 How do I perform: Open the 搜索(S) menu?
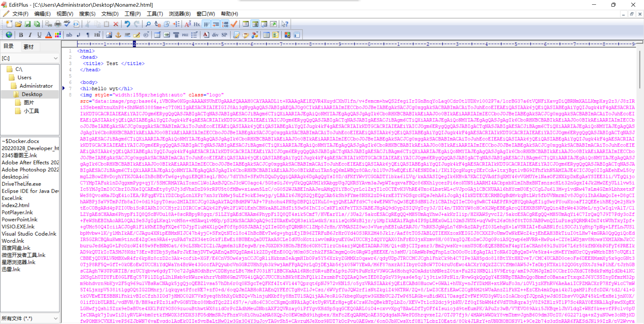tap(87, 14)
